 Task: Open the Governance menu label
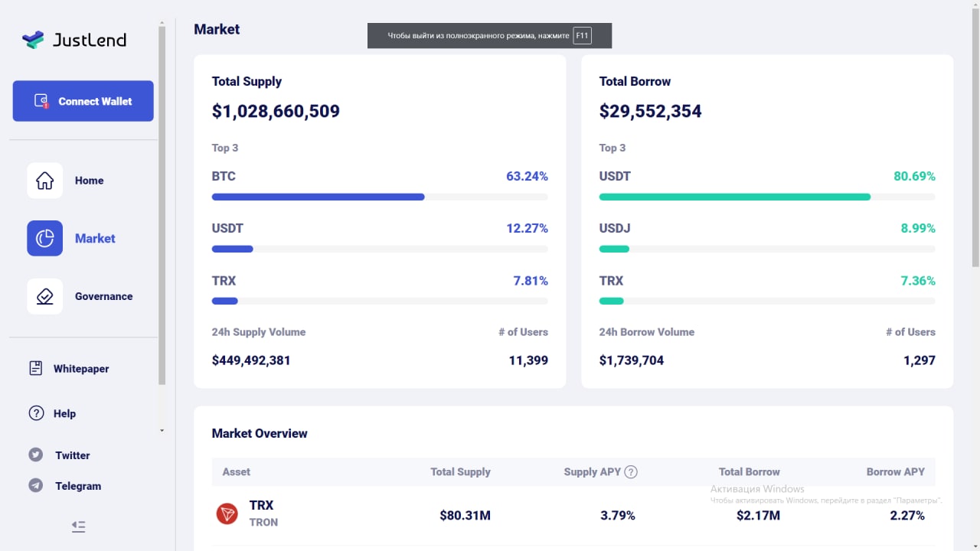click(x=103, y=296)
